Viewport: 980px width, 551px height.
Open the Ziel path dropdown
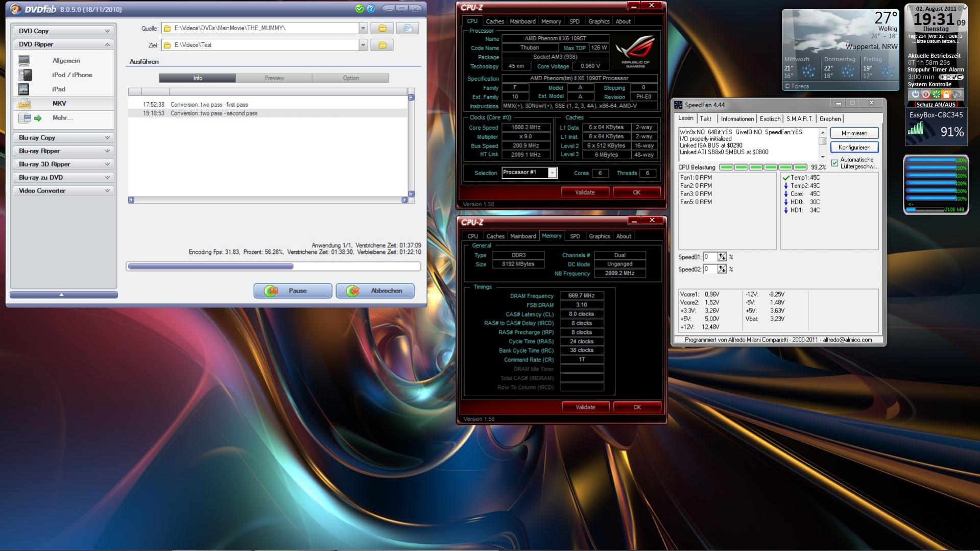[x=363, y=45]
